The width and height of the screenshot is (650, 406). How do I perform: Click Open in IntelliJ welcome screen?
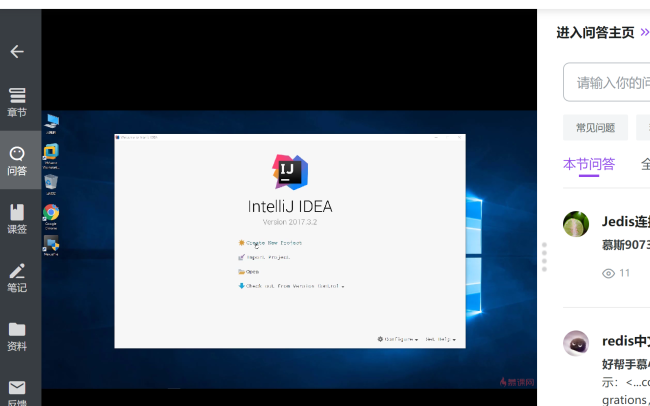[252, 272]
